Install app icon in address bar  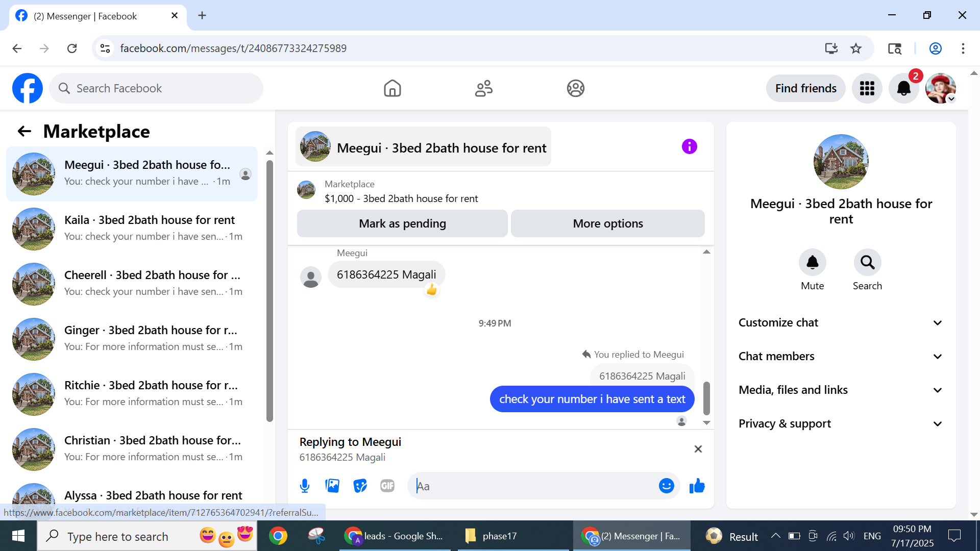pyautogui.click(x=831, y=48)
